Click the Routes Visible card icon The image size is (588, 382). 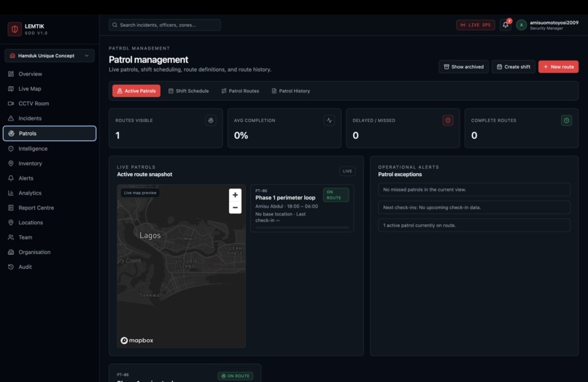point(211,121)
